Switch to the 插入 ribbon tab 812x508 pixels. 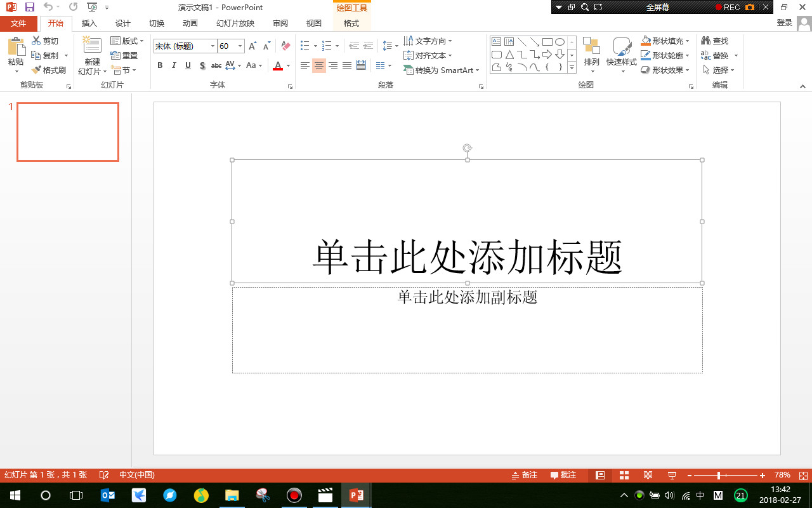tap(89, 23)
